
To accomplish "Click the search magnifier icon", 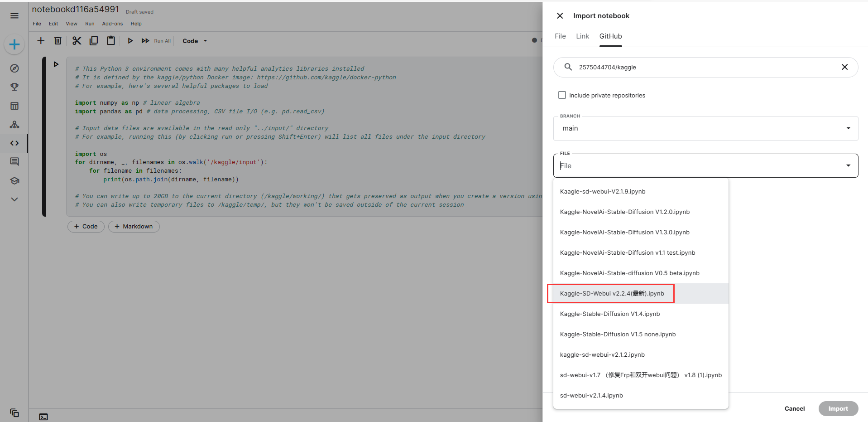I will point(568,67).
